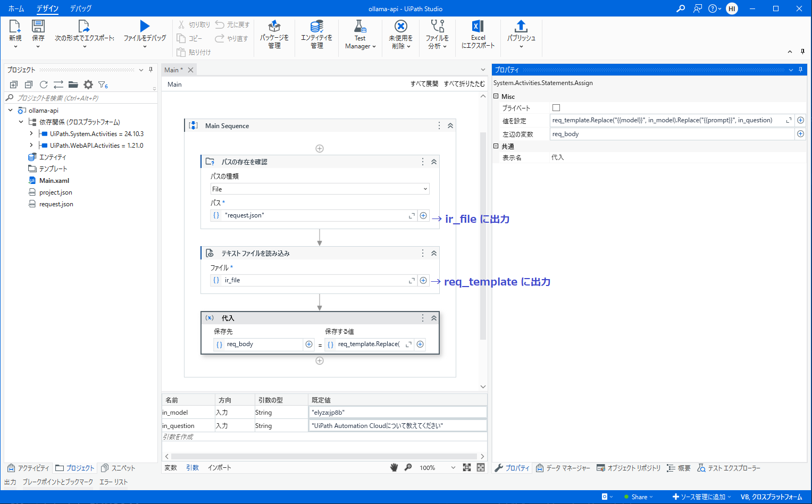Viewport: 812px width, 504px height.
Task: Open the パスの種類 File dropdown
Action: (x=320, y=189)
